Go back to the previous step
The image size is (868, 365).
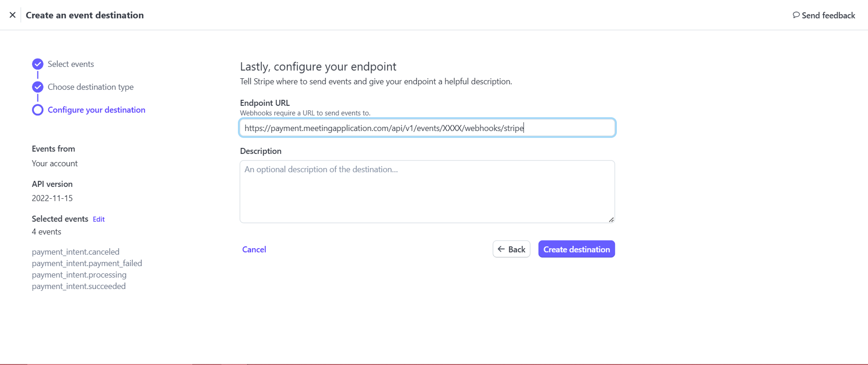512,249
